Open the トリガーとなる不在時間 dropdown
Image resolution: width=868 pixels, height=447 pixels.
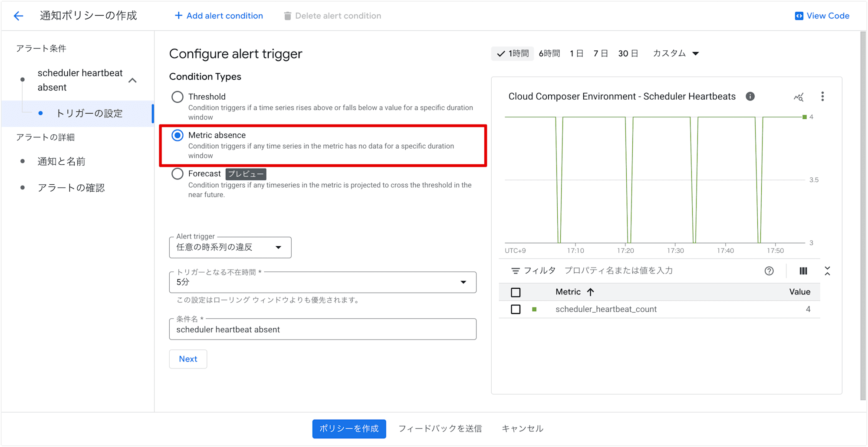(x=322, y=282)
